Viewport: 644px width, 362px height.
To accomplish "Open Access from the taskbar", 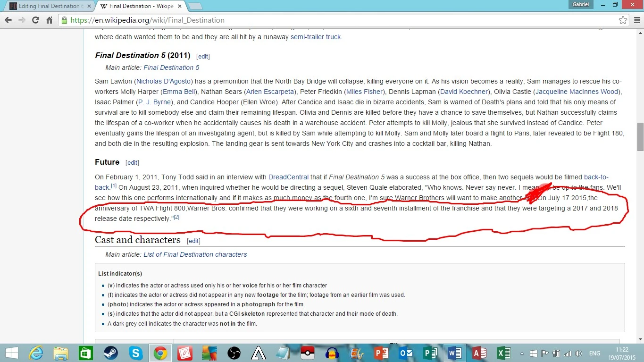I will [x=479, y=353].
